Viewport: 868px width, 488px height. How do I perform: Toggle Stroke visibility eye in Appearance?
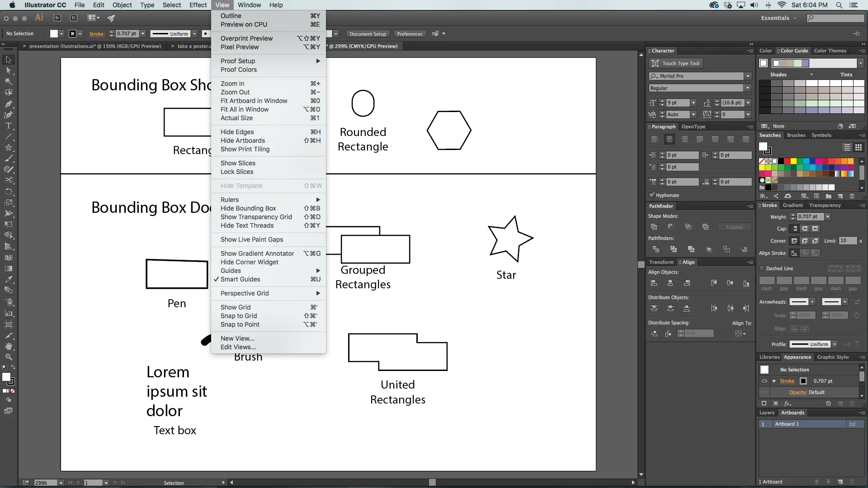coord(764,381)
